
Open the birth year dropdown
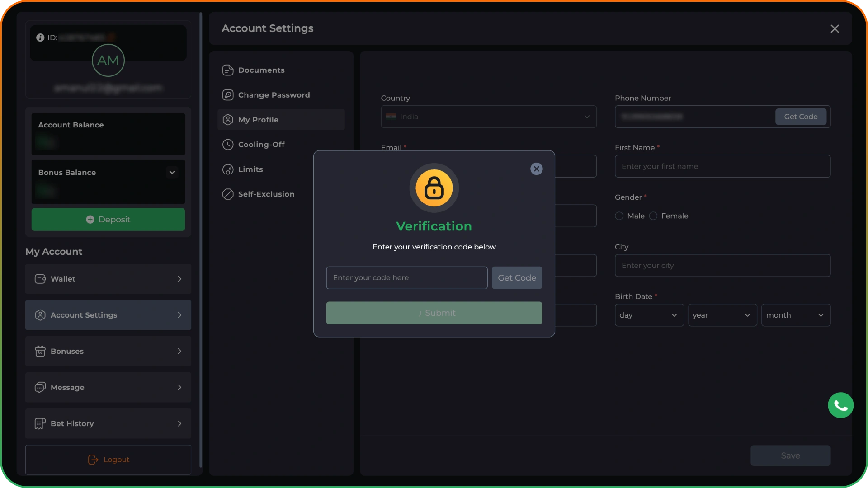pyautogui.click(x=722, y=315)
